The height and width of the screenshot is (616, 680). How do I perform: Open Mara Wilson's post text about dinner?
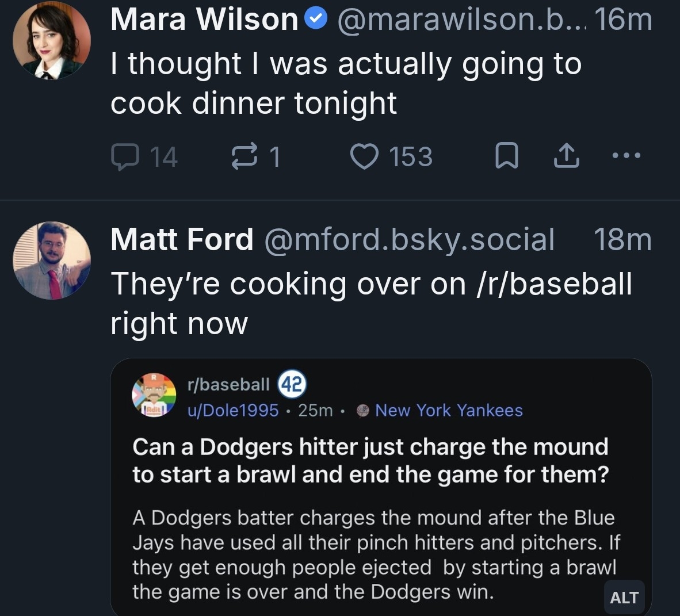pos(345,83)
